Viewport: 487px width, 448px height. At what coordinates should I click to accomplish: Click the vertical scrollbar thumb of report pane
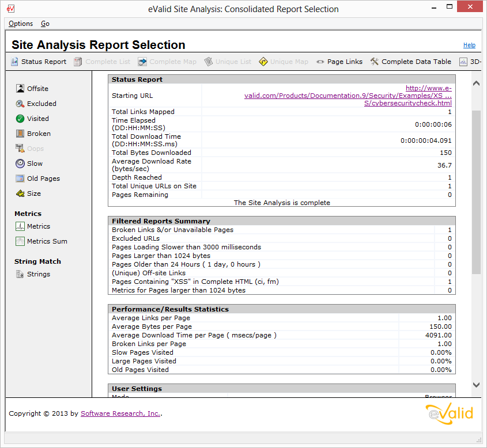tap(476, 192)
